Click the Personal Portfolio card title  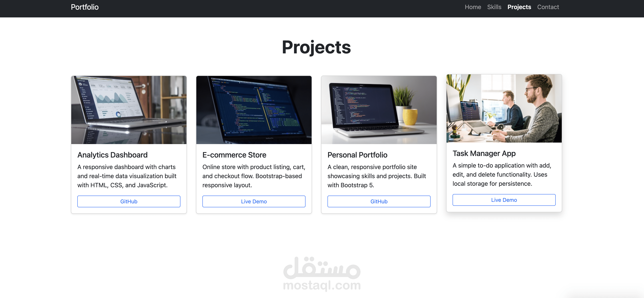click(x=357, y=155)
